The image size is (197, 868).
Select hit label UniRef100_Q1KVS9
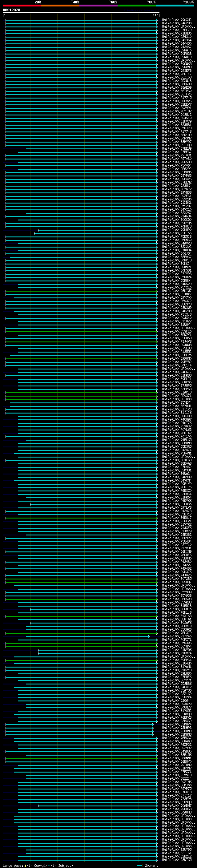pyautogui.click(x=177, y=121)
